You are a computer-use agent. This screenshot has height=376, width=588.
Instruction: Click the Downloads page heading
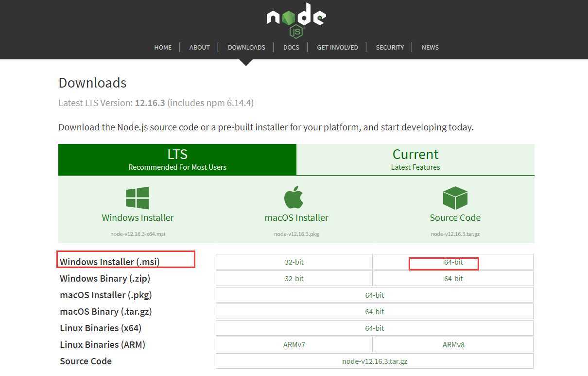tap(92, 83)
